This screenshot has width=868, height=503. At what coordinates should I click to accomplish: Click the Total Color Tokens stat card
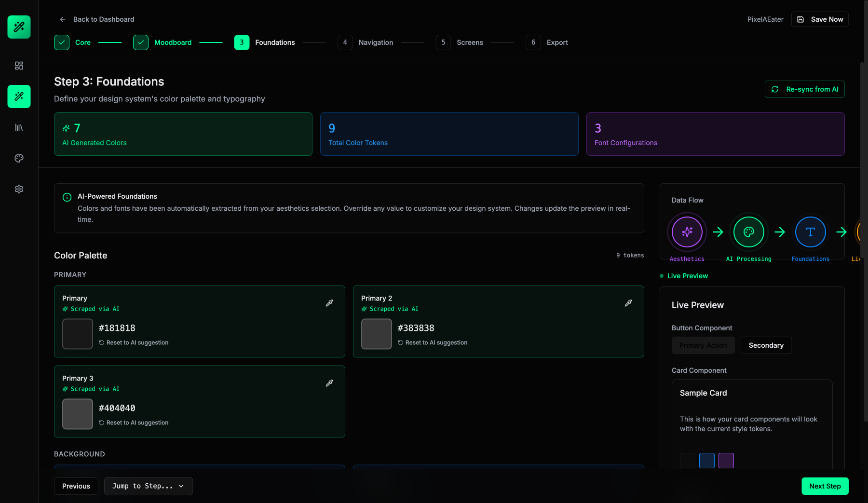(x=449, y=134)
